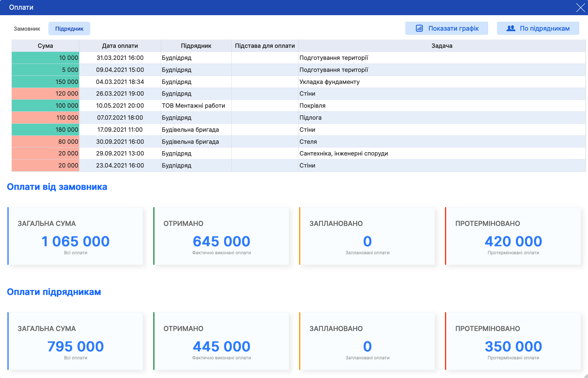Image resolution: width=588 pixels, height=378 pixels.
Task: Select the green 10 000 sum cell
Action: [x=45, y=58]
